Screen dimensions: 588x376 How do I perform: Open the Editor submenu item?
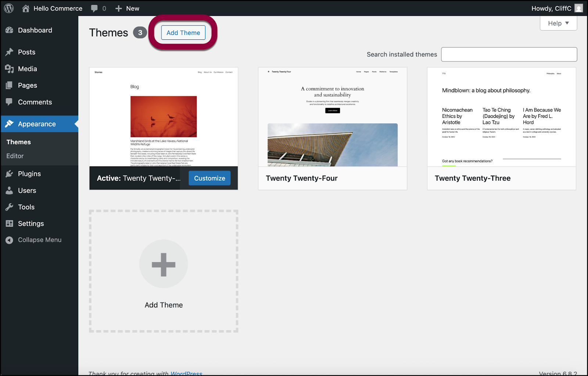click(x=15, y=156)
